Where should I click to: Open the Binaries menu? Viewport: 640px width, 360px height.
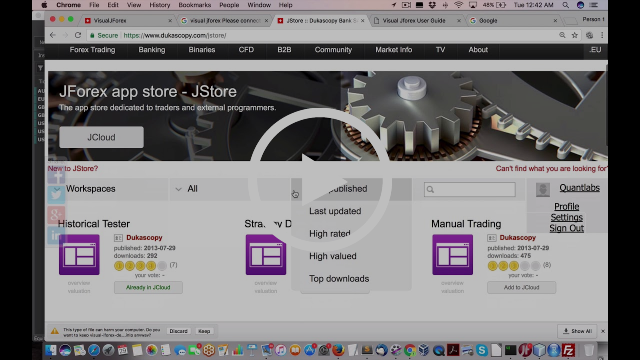click(202, 50)
